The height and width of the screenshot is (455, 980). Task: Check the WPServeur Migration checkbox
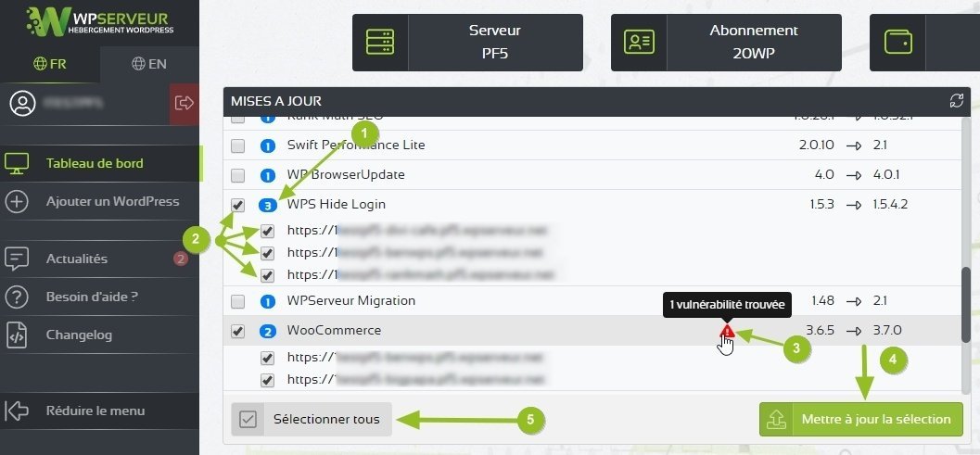(x=237, y=302)
